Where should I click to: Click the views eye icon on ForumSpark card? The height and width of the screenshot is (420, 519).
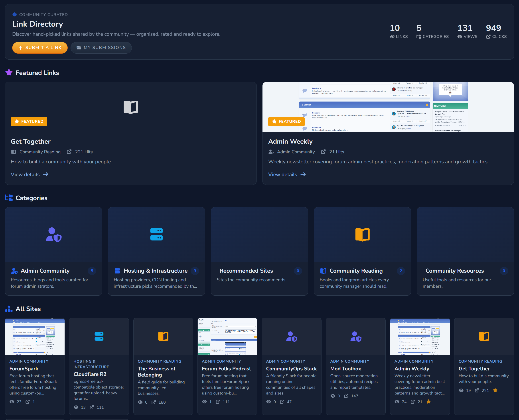click(x=12, y=402)
